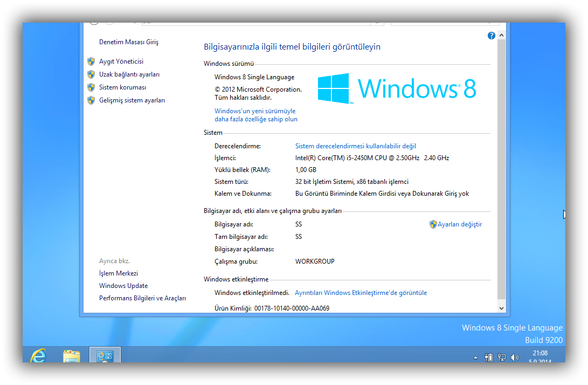Show hidden tray icons arrow

point(475,357)
